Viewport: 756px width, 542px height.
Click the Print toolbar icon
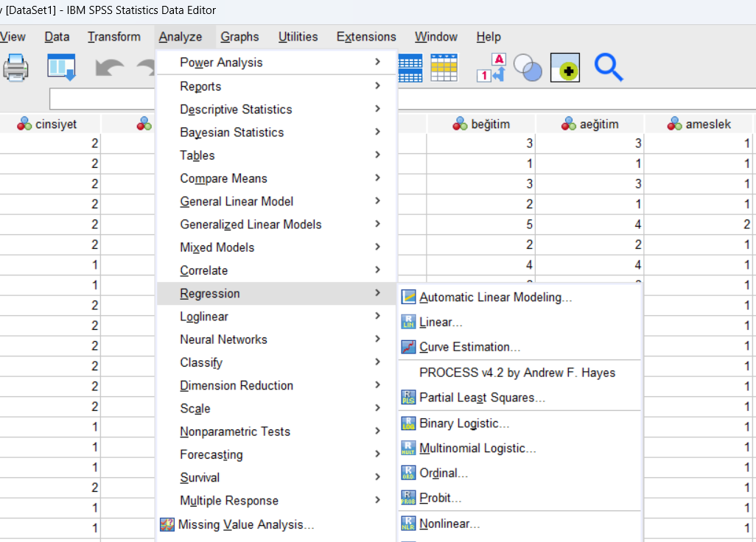(15, 68)
